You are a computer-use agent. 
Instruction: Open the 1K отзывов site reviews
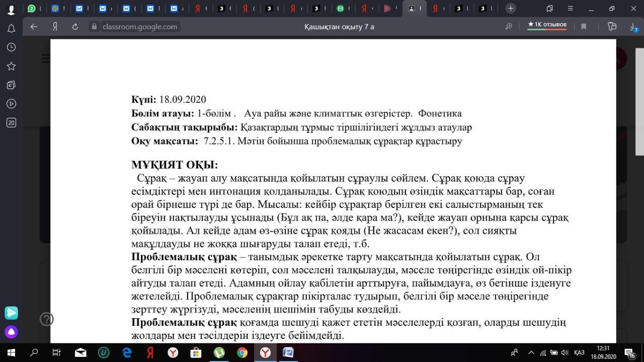[x=547, y=25]
